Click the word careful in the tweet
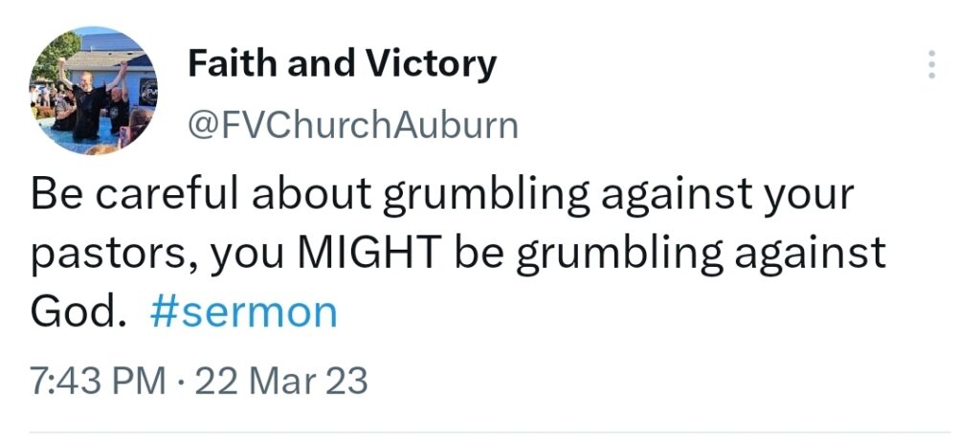This screenshot has height=442, width=980. pyautogui.click(x=167, y=194)
